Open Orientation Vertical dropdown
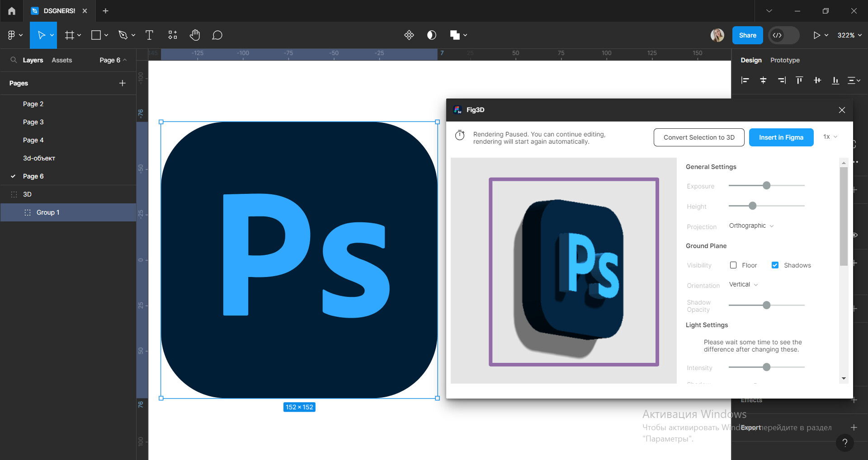 tap(743, 285)
